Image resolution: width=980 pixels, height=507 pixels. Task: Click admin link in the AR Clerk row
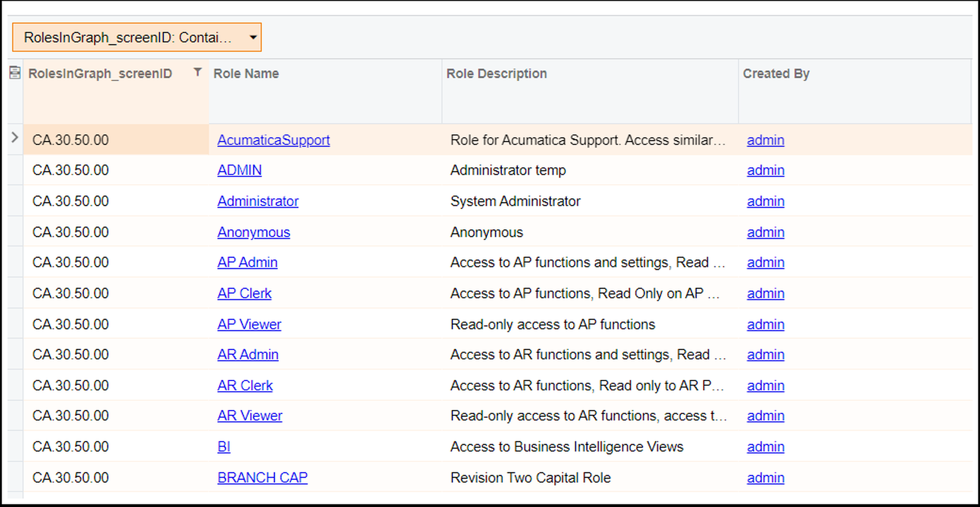[765, 385]
